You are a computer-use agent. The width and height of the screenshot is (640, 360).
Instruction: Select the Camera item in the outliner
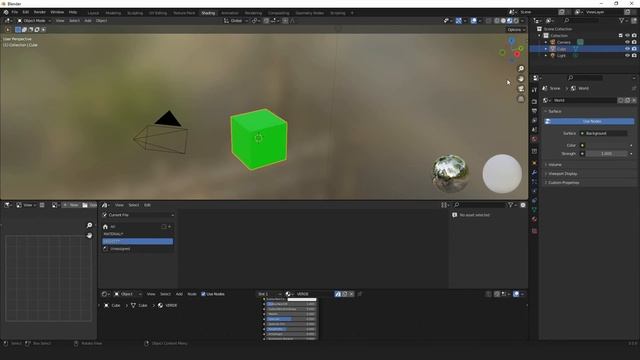(564, 42)
